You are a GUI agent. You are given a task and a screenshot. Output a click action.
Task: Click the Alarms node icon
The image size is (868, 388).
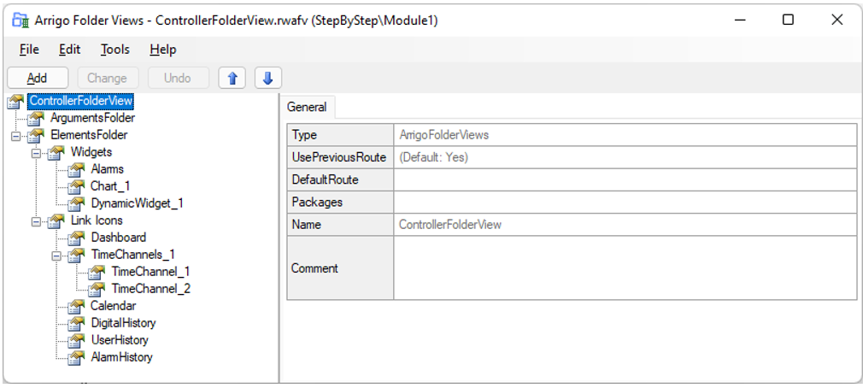76,170
